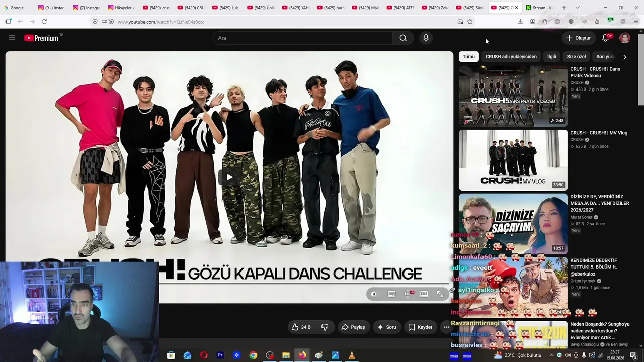Go to YouTube Premium home logo
Screen dimensions: 644x362
pyautogui.click(x=41, y=38)
